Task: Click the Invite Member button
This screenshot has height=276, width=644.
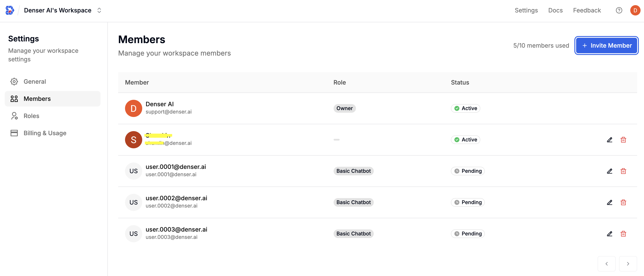Action: point(606,45)
